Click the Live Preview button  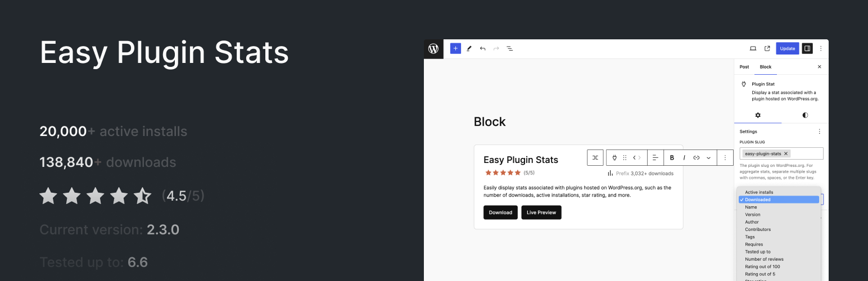coord(541,212)
